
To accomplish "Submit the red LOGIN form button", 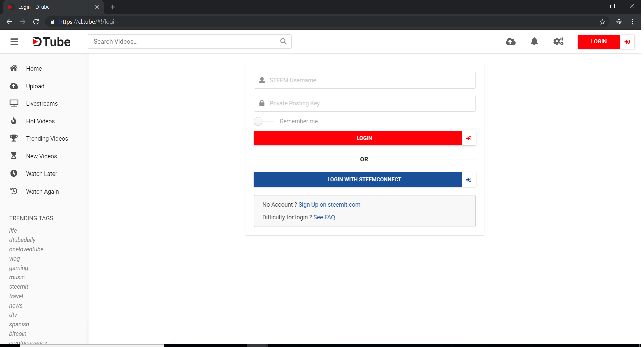I will pos(357,138).
